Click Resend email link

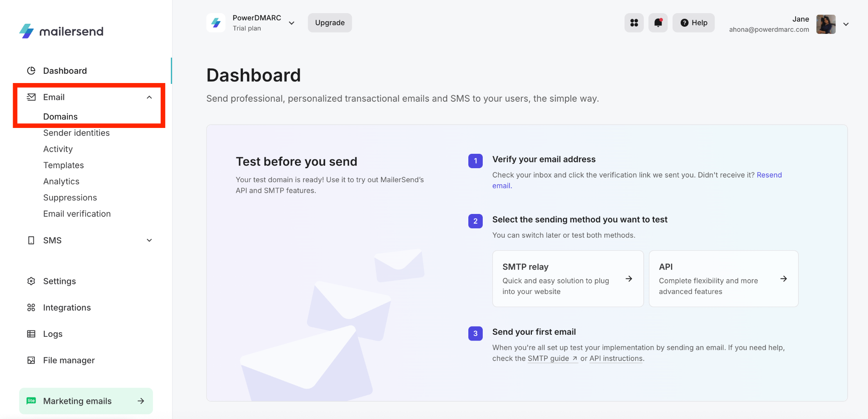[769, 175]
